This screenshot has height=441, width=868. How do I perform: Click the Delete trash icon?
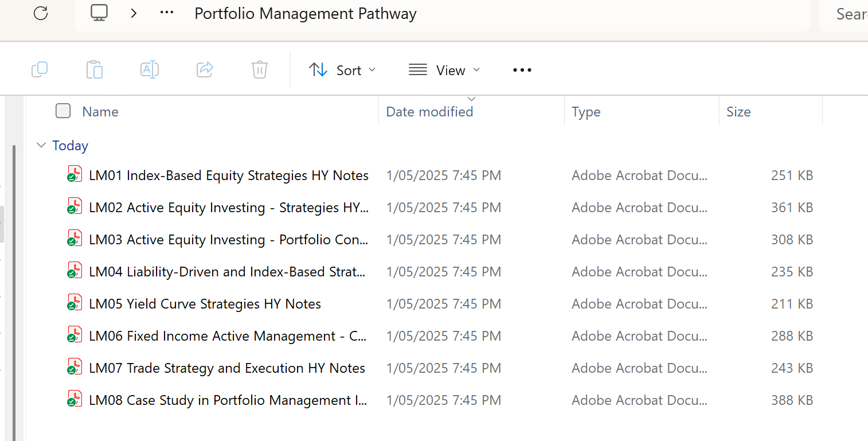tap(260, 70)
